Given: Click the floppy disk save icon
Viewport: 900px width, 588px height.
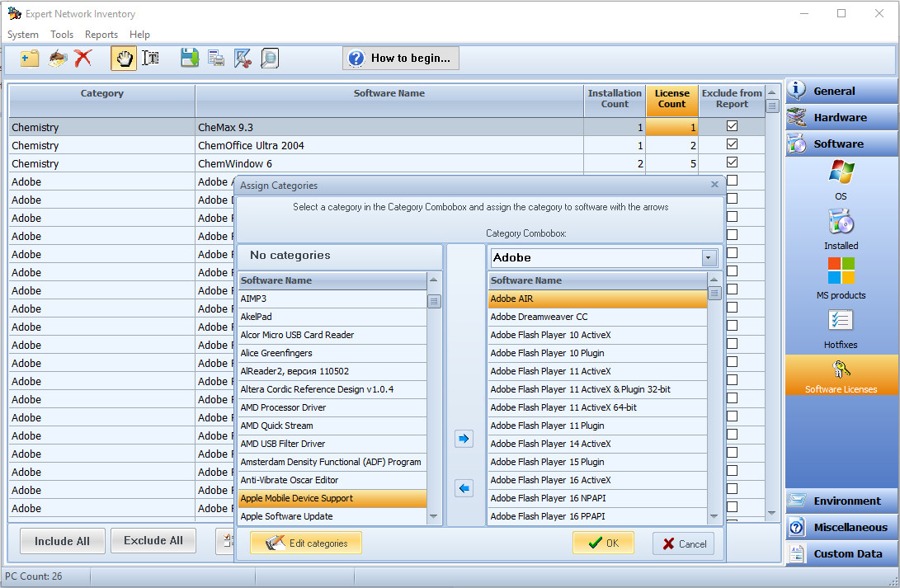Looking at the screenshot, I should point(190,58).
